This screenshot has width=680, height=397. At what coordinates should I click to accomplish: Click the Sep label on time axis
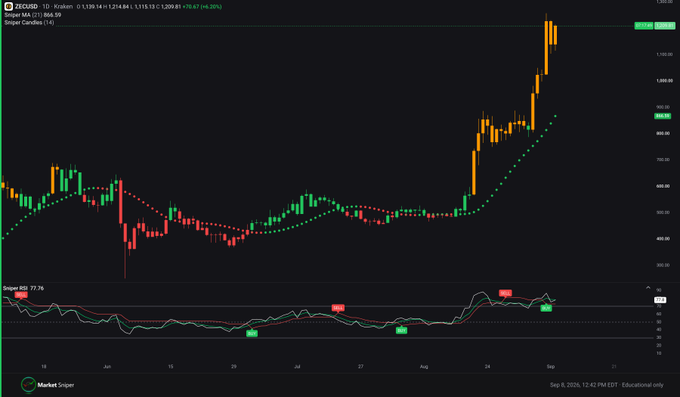550,367
